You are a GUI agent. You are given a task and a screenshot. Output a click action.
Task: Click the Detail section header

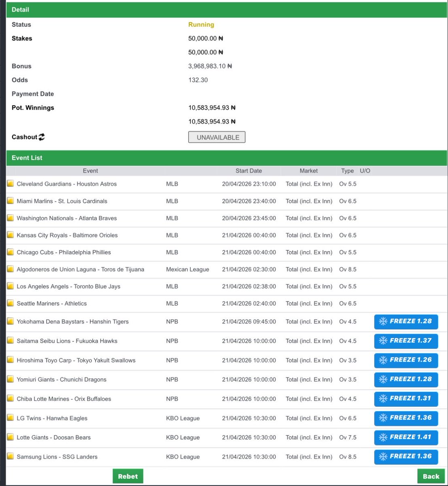click(227, 10)
